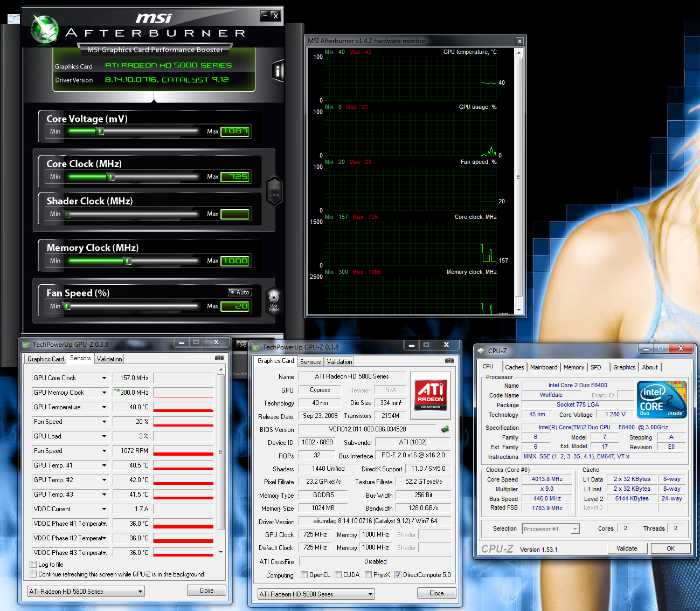Toggle the OpenCL checkbox
Image resolution: width=700 pixels, height=611 pixels.
304,574
